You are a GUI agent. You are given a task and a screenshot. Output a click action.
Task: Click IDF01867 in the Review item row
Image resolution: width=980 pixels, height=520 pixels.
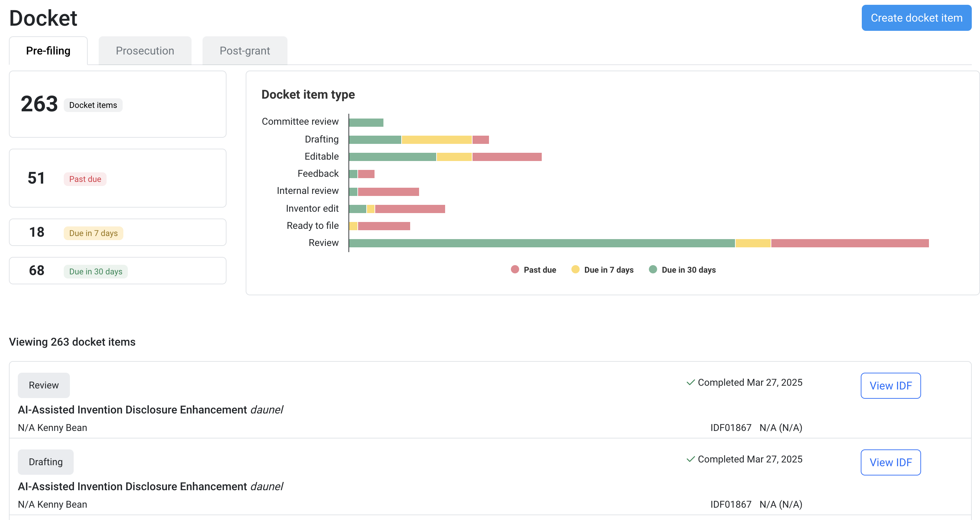731,428
